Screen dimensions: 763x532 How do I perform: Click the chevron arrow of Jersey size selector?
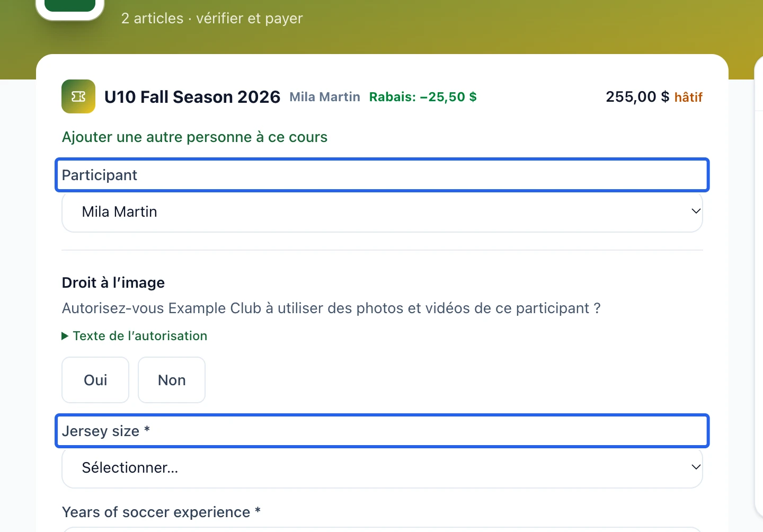point(696,467)
